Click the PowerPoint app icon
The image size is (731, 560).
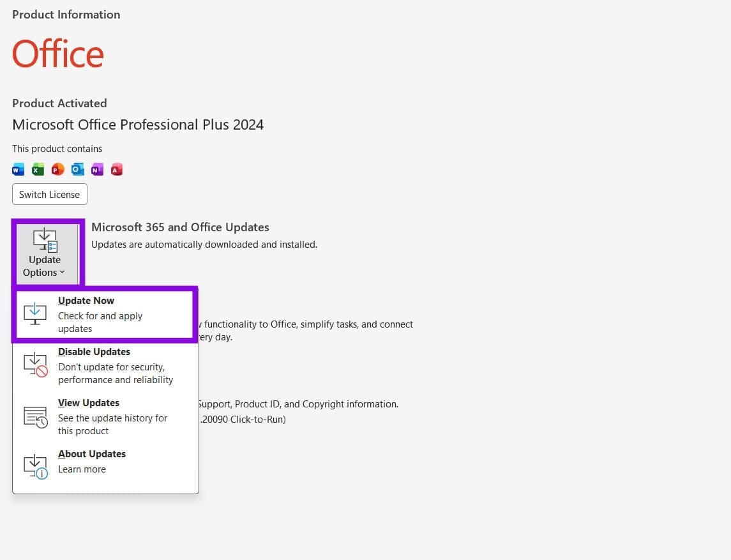point(58,169)
